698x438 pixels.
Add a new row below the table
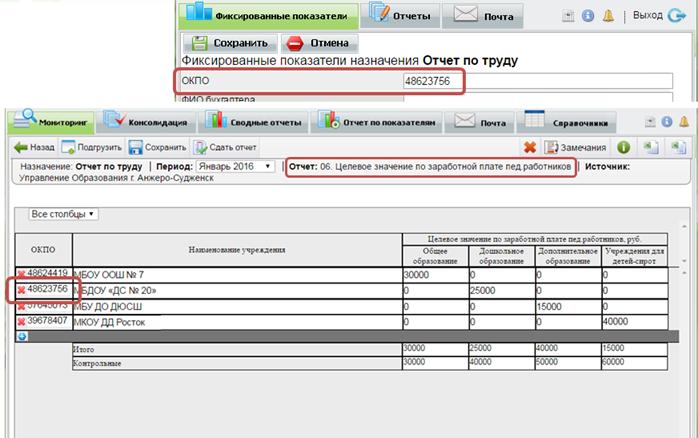coord(21,335)
